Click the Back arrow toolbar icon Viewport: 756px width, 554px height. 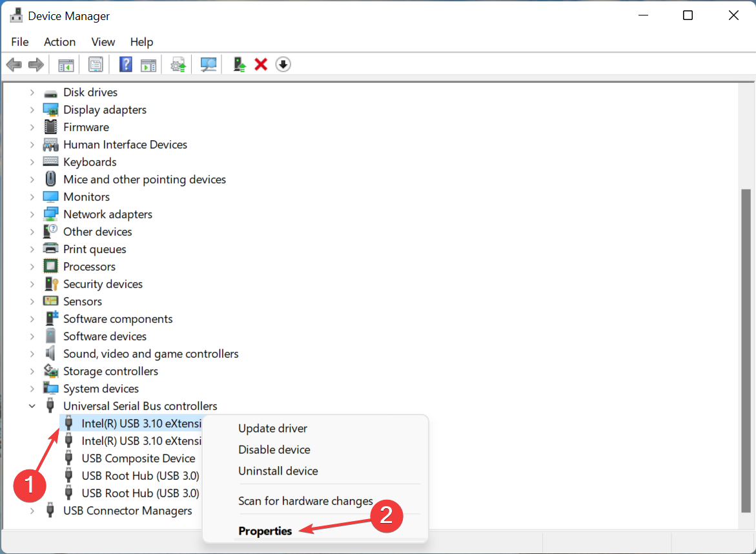(x=14, y=64)
